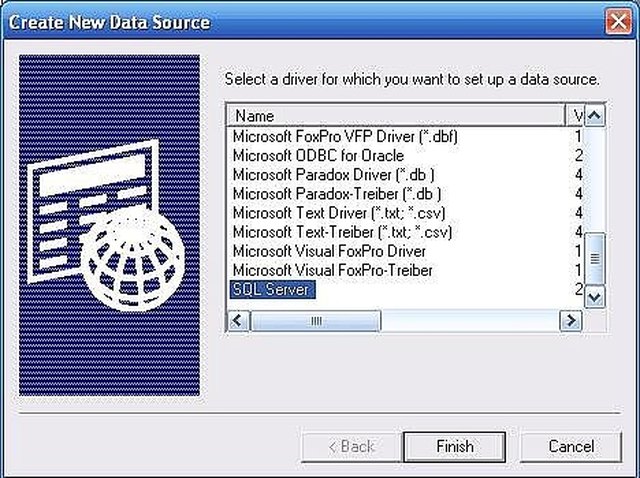This screenshot has width=640, height=478.
Task: Click the Cancel button
Action: pos(571,447)
